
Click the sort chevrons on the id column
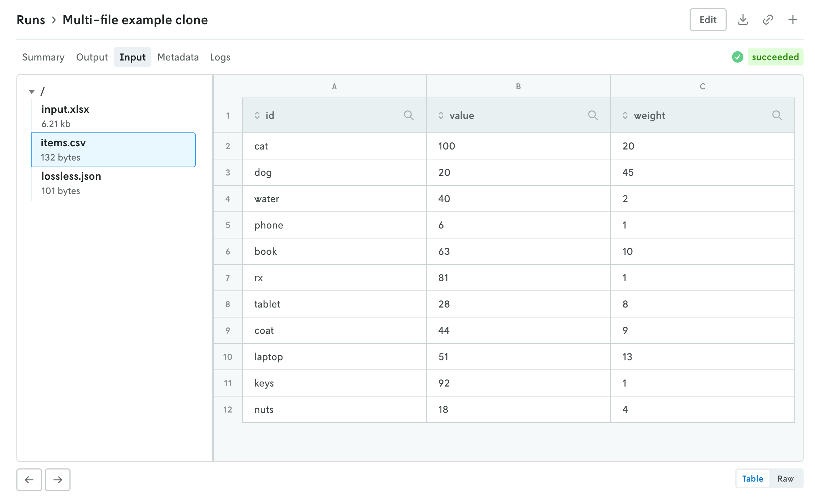pos(256,115)
